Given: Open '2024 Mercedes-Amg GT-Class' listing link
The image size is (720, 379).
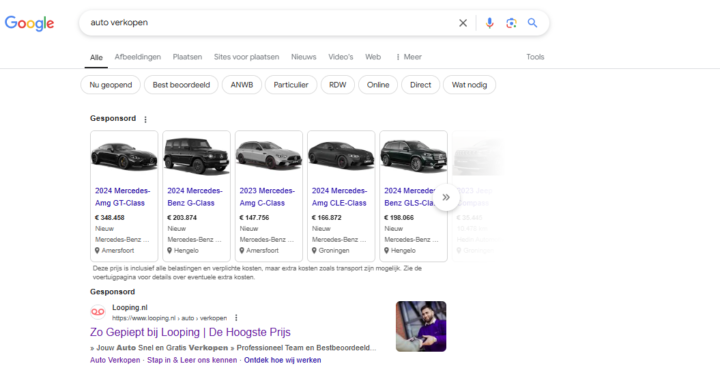Looking at the screenshot, I should 123,197.
